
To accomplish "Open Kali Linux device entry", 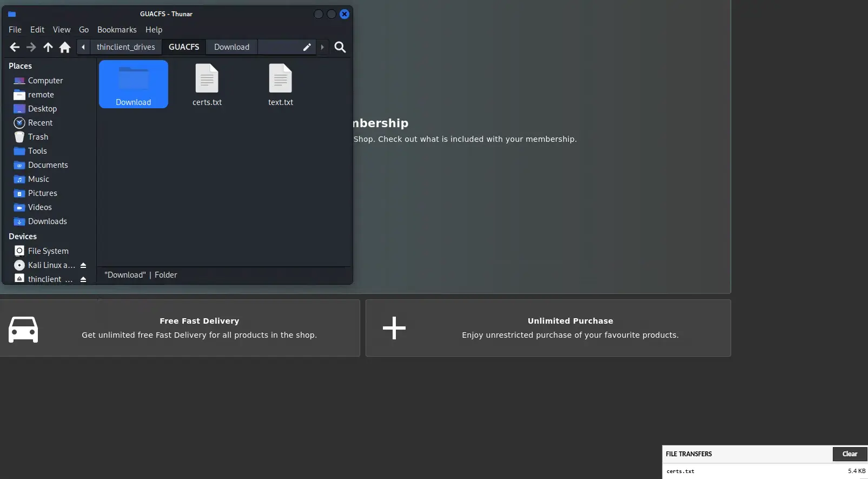I will click(44, 265).
